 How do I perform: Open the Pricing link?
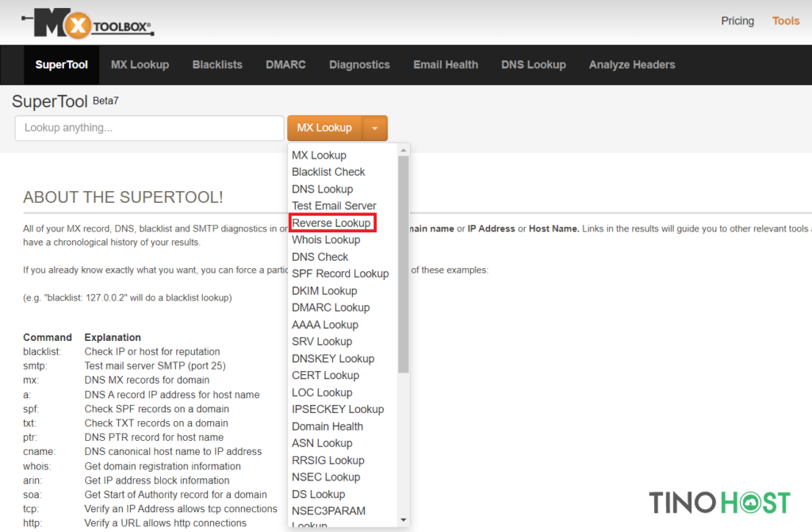(x=737, y=21)
